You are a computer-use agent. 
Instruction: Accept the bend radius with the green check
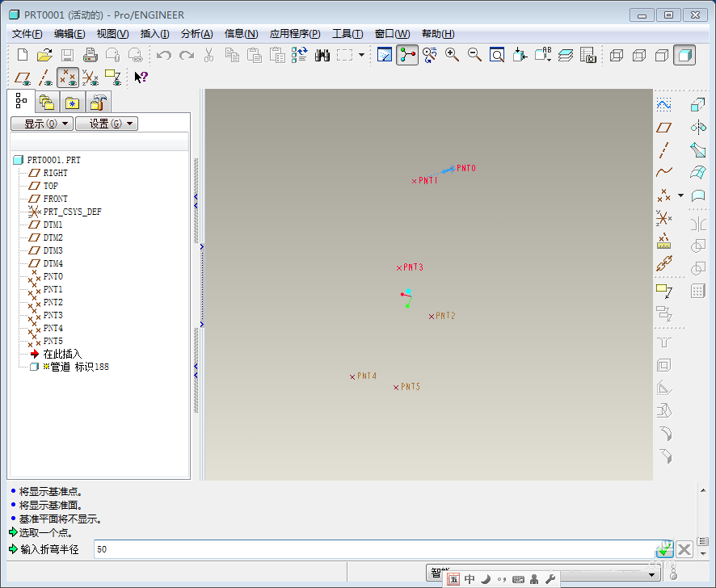click(x=664, y=549)
